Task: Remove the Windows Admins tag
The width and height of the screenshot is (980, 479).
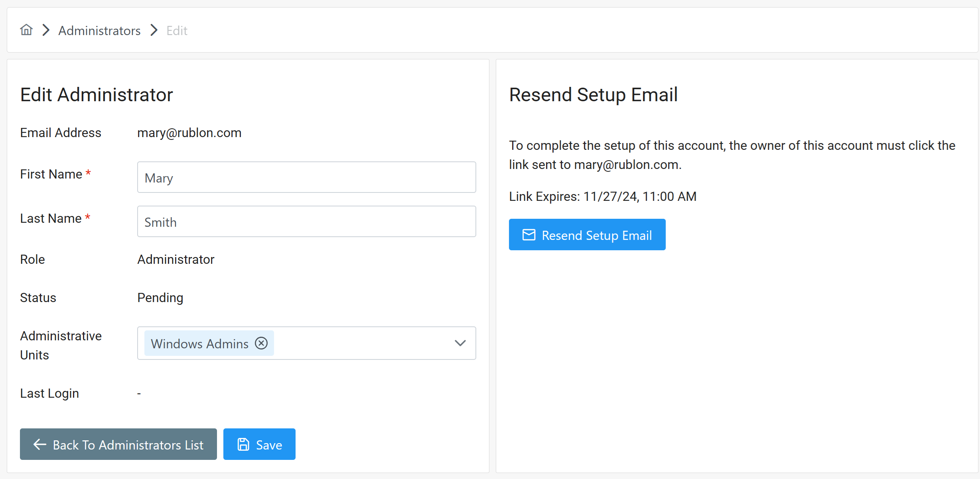Action: 261,343
